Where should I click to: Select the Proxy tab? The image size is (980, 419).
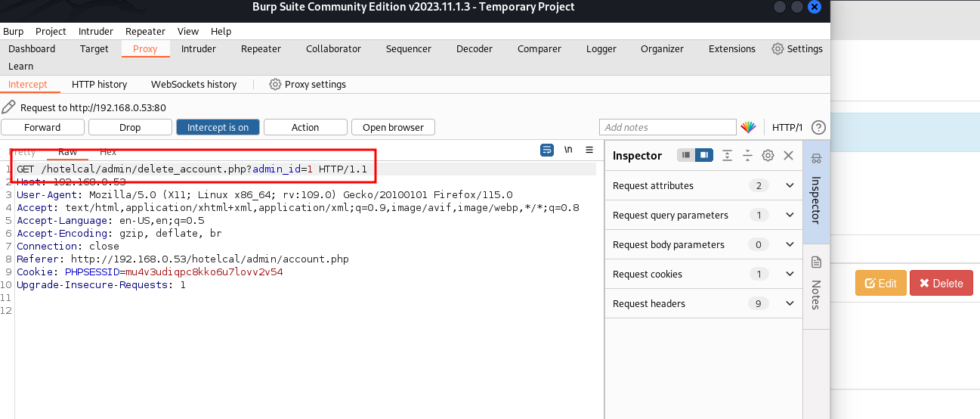[145, 48]
